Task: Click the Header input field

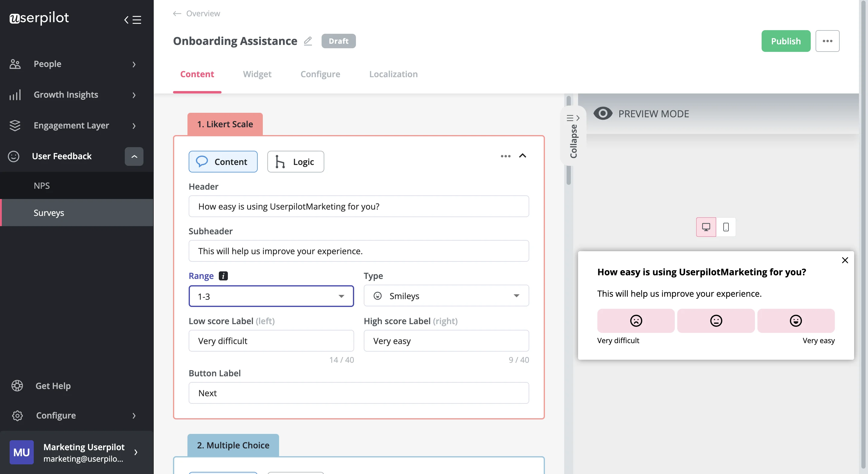Action: point(359,206)
